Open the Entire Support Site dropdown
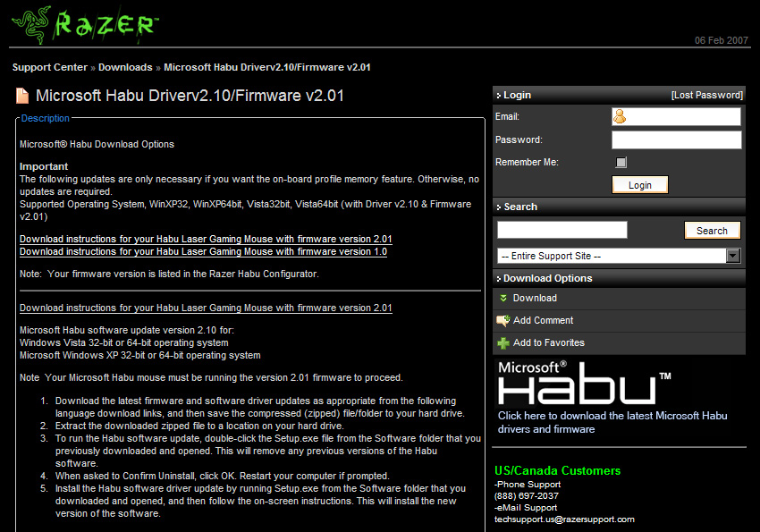 click(x=619, y=256)
